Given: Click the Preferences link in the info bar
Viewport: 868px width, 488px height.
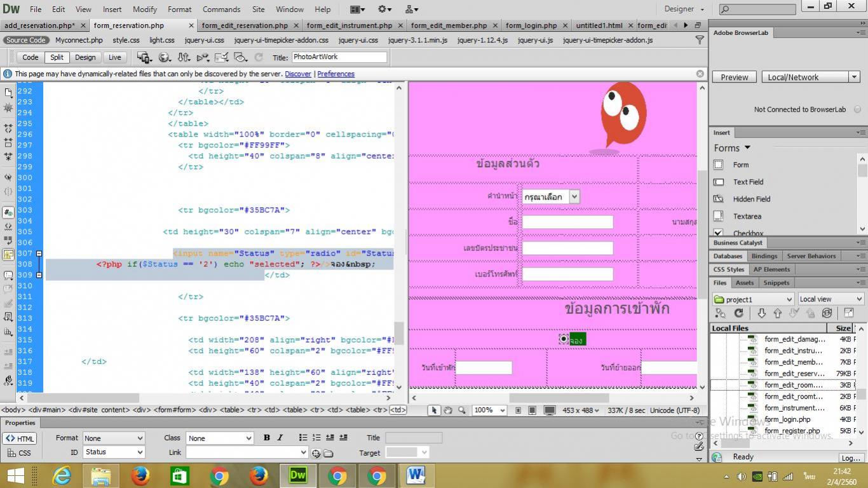Looking at the screenshot, I should (336, 74).
